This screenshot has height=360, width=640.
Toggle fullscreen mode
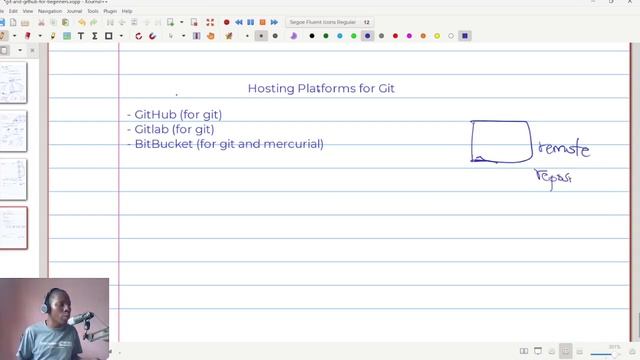[210, 22]
